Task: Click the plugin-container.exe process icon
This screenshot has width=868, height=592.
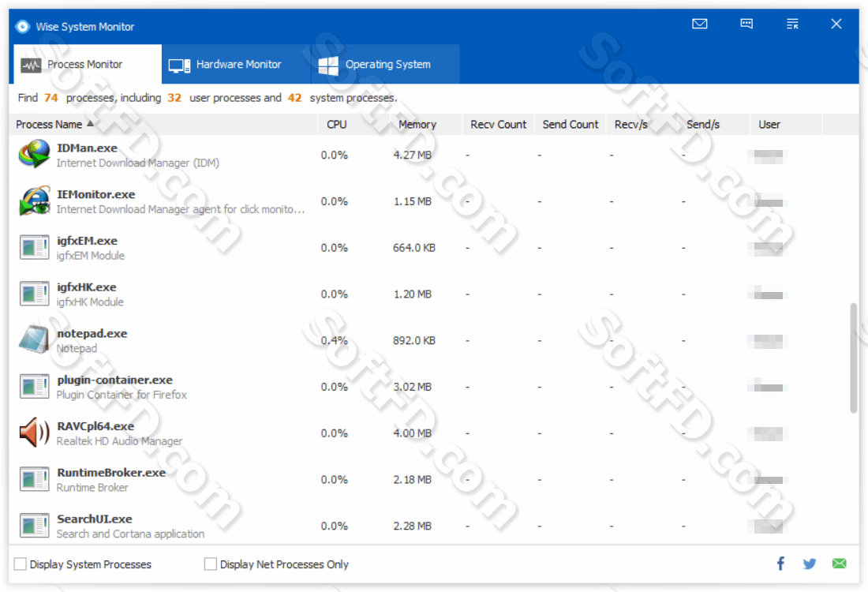Action: pyautogui.click(x=34, y=387)
